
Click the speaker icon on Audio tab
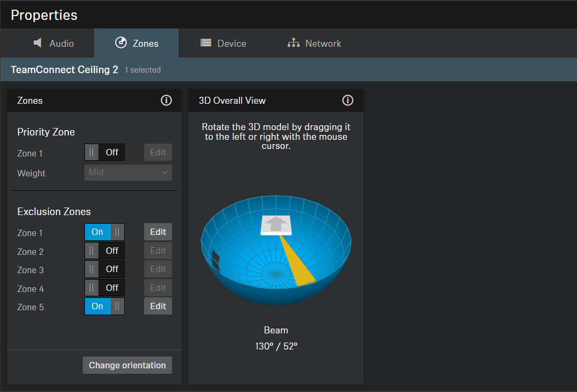pyautogui.click(x=38, y=43)
